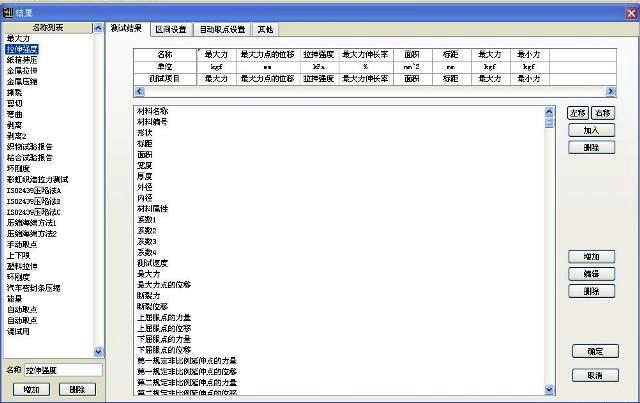This screenshot has height=403, width=640.
Task: Click the 左移 button
Action: pos(578,112)
